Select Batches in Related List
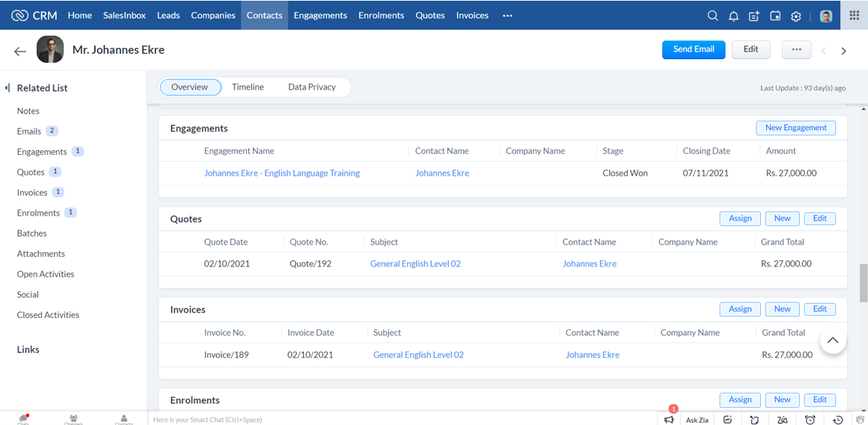 click(x=31, y=233)
